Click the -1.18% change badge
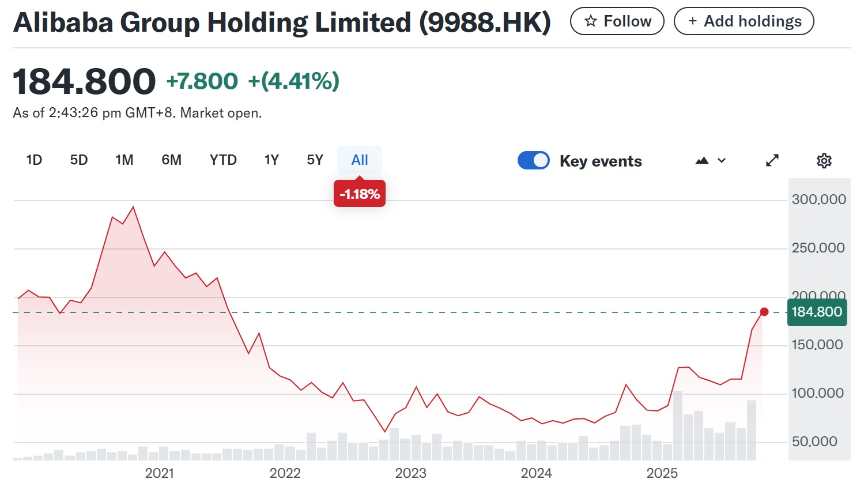Screen dimensions: 868x487 point(360,194)
